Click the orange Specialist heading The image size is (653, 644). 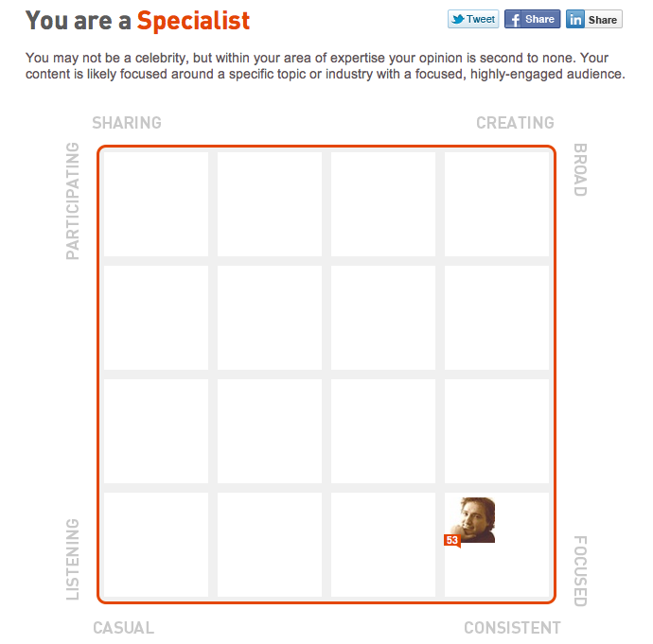coord(193,21)
